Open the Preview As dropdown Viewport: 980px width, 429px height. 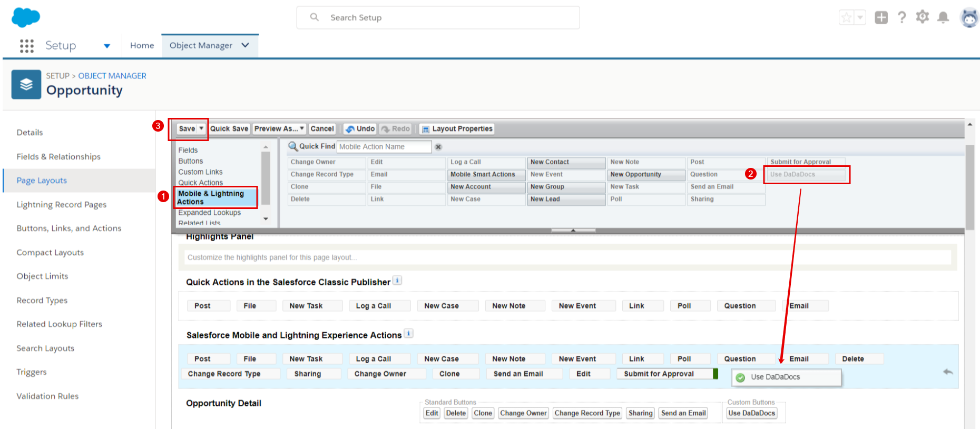279,128
